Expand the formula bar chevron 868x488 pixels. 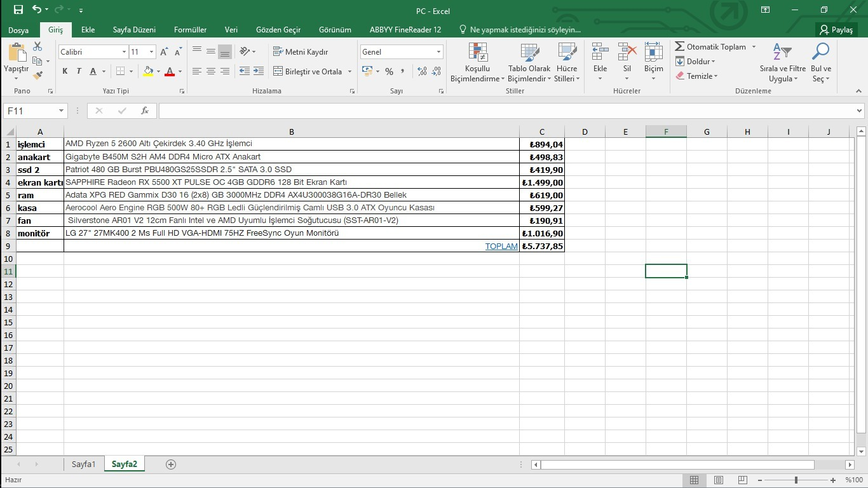point(860,111)
